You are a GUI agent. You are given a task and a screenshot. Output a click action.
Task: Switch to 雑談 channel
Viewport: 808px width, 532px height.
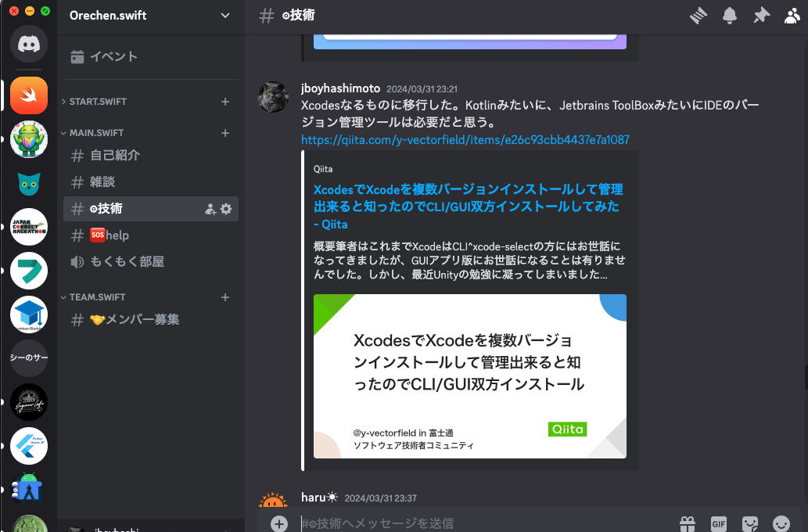pyautogui.click(x=150, y=182)
